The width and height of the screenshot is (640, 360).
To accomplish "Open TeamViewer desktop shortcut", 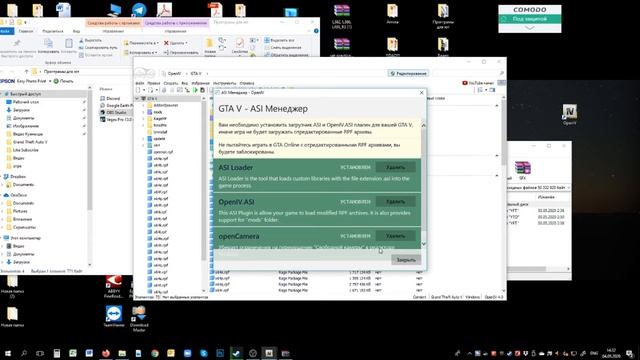I will tap(113, 316).
